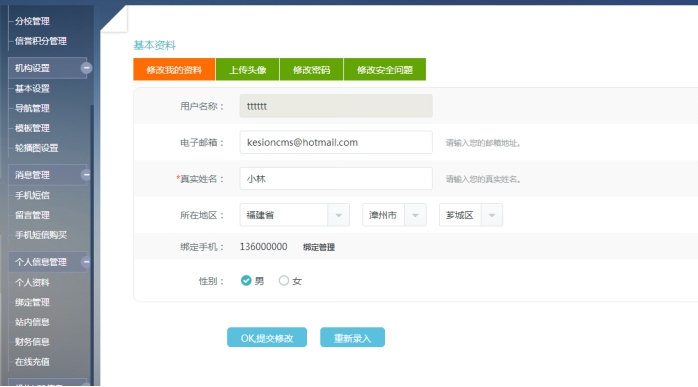Click the bound phone number 136000000
The height and width of the screenshot is (387, 698).
[x=264, y=247]
